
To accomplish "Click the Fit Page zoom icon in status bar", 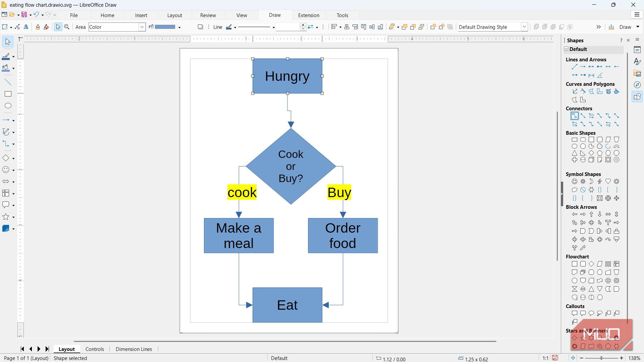I will pos(573,358).
